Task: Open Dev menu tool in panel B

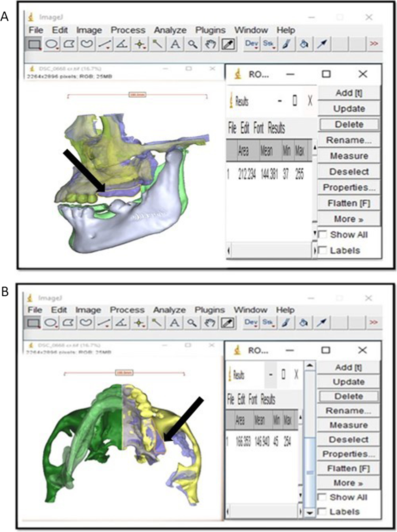Action: pos(251,323)
